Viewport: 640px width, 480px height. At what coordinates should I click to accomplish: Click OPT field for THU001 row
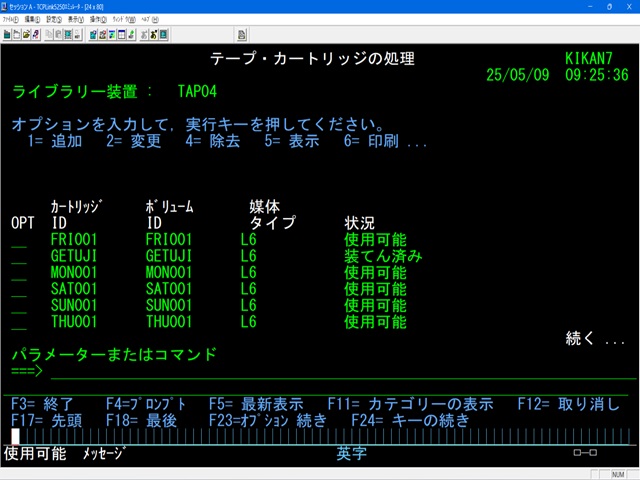[19, 322]
